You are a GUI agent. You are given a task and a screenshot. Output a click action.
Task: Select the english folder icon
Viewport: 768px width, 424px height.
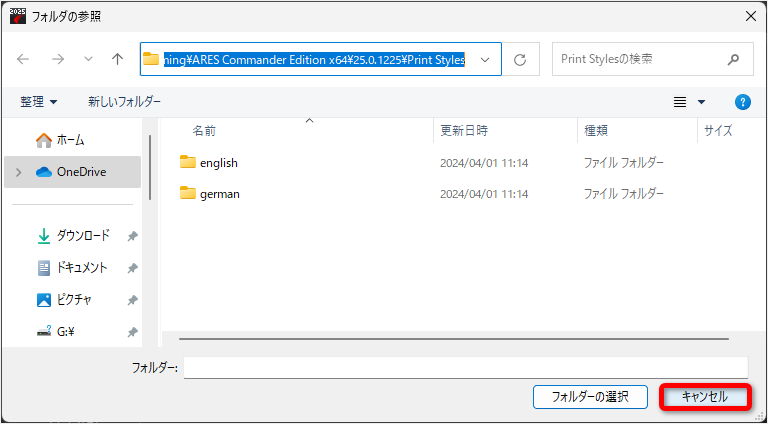188,162
